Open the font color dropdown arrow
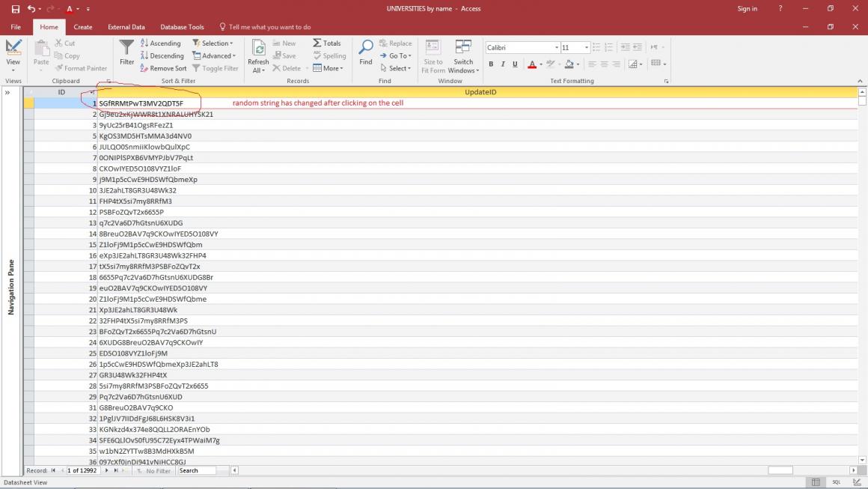 tap(541, 64)
